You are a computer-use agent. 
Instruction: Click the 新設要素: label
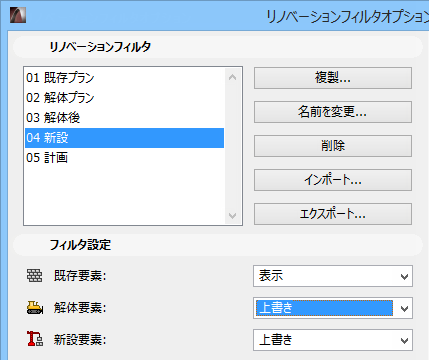point(80,340)
